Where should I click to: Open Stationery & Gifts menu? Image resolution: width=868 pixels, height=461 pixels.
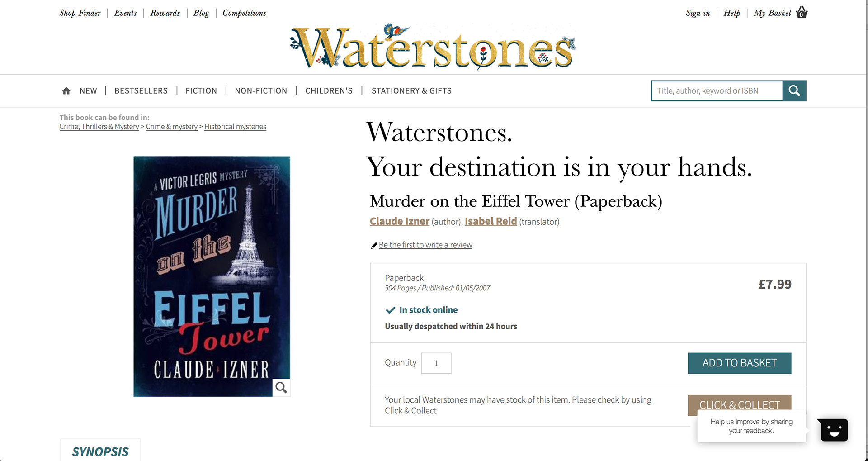tap(411, 91)
